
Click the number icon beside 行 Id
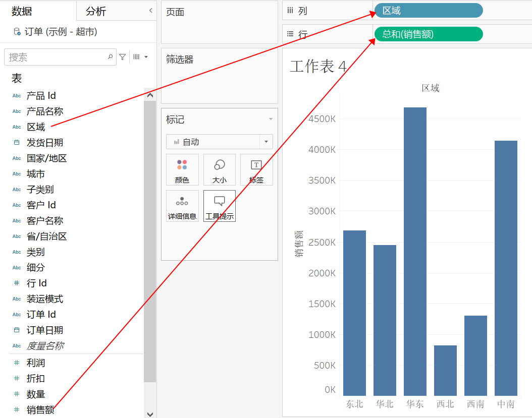tap(17, 283)
